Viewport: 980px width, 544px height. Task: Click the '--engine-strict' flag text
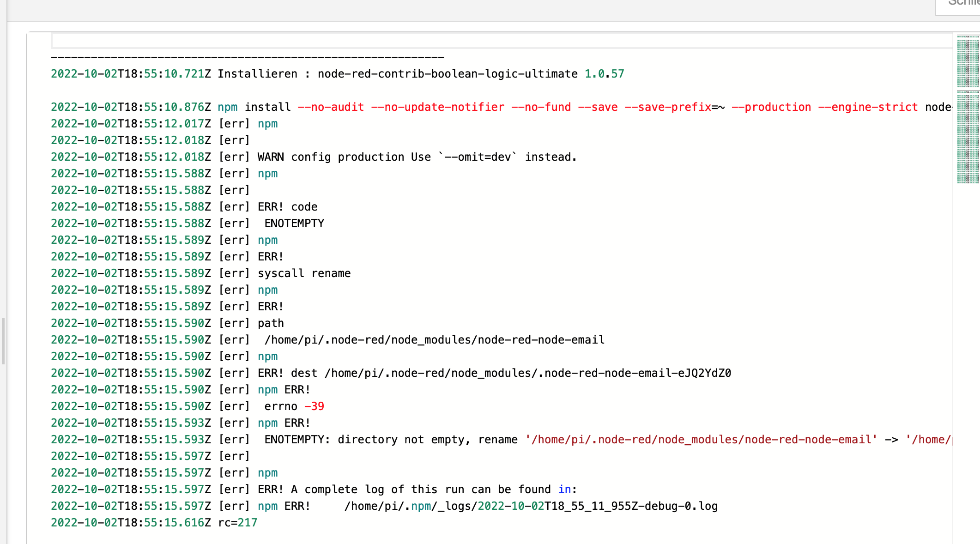point(868,107)
